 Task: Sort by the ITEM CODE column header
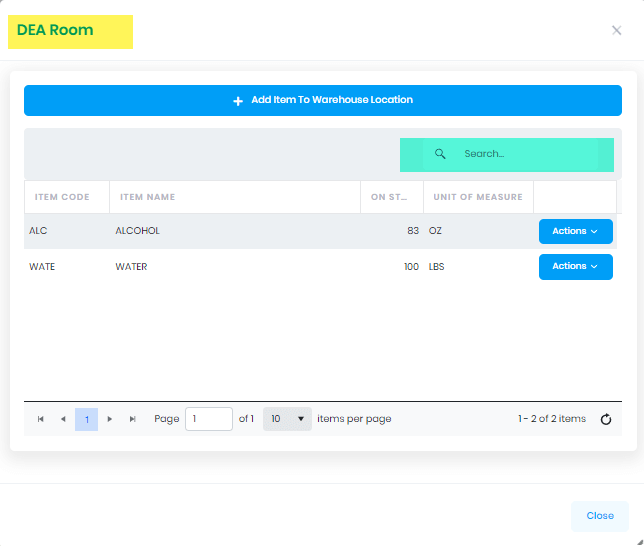click(x=67, y=197)
